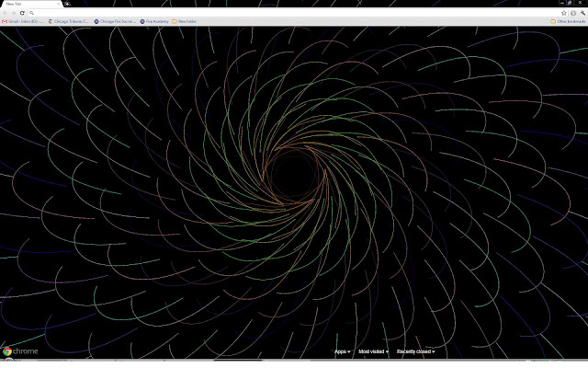The height and width of the screenshot is (368, 588).
Task: Close the New Tab tab
Action: click(59, 4)
